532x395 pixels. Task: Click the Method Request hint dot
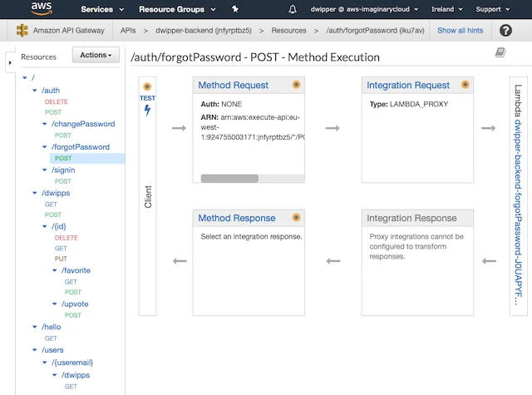296,85
